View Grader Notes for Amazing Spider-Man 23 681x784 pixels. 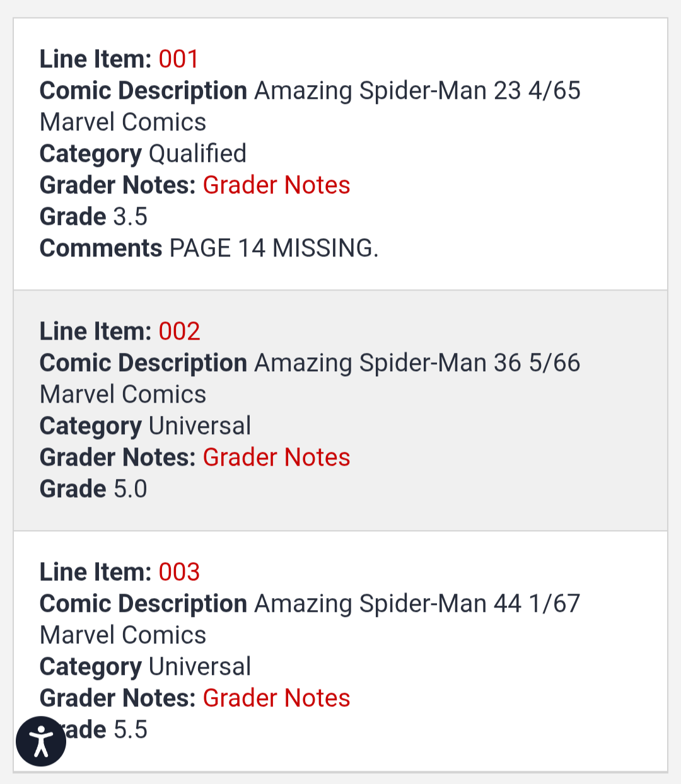[276, 185]
